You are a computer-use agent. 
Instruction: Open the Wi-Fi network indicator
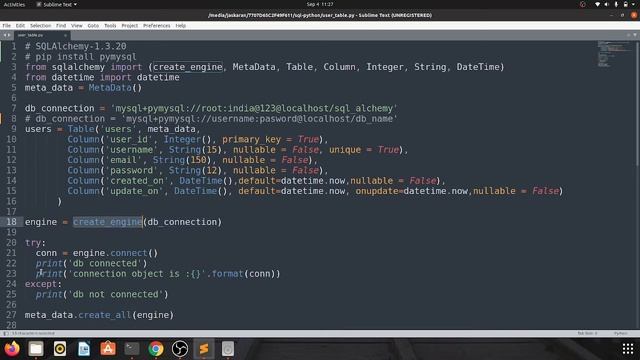click(598, 4)
